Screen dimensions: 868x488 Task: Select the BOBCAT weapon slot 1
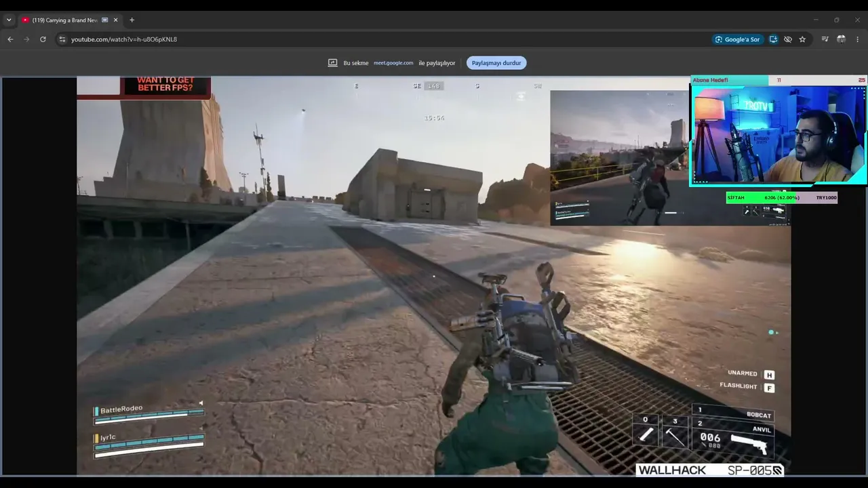[733, 411]
